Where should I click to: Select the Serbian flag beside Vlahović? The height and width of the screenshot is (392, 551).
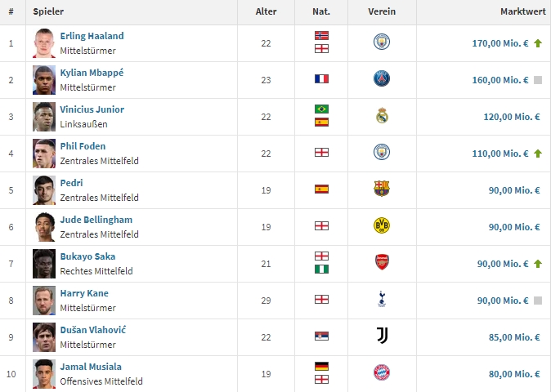[321, 336]
